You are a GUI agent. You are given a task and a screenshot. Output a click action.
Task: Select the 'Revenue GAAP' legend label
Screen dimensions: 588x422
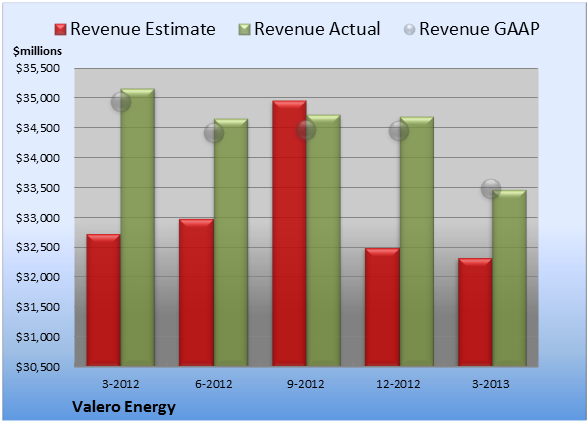tap(479, 29)
